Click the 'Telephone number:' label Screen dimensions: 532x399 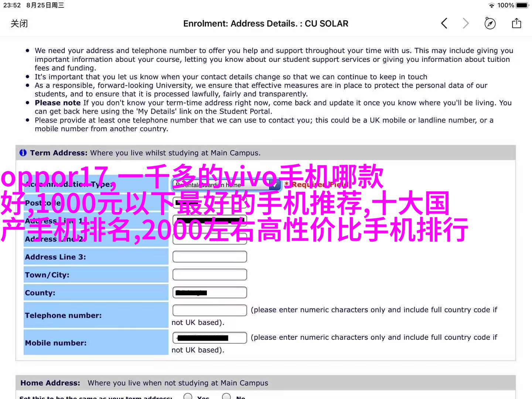[x=63, y=315]
